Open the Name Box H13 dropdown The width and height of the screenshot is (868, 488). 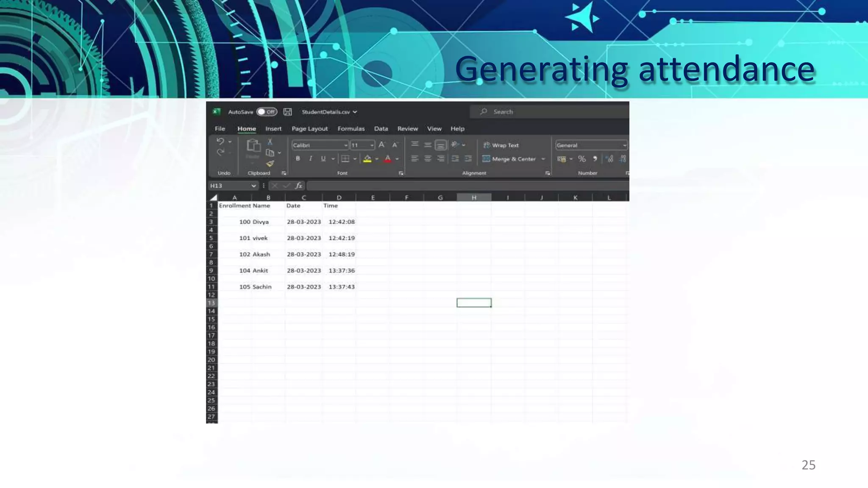(253, 186)
